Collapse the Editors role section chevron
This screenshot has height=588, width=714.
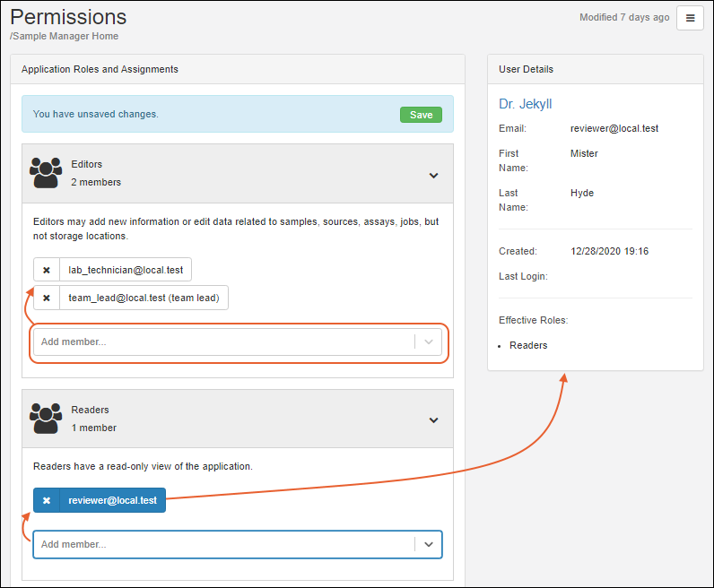(433, 176)
